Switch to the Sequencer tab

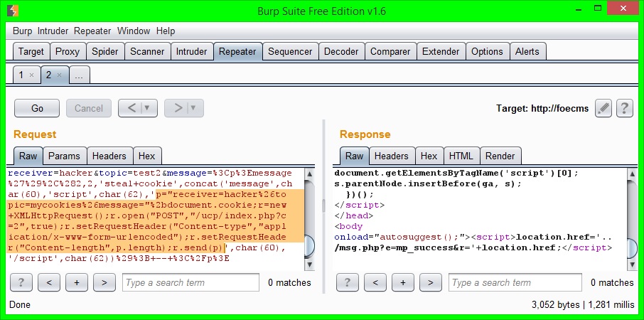[x=291, y=52]
